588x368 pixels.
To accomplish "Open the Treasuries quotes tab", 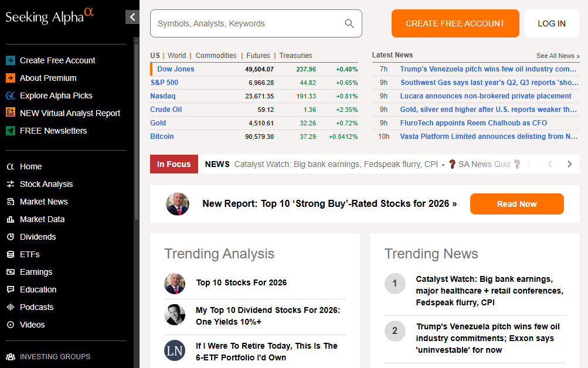I will 295,55.
